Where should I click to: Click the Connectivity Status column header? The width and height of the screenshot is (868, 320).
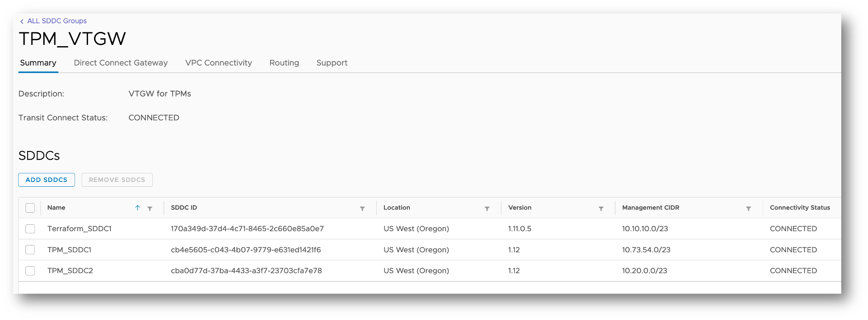[800, 207]
